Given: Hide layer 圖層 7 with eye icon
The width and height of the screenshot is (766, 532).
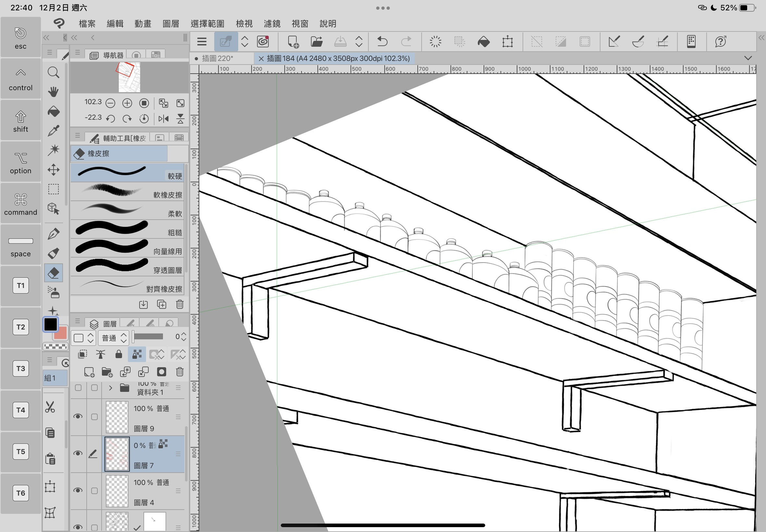Looking at the screenshot, I should point(78,453).
